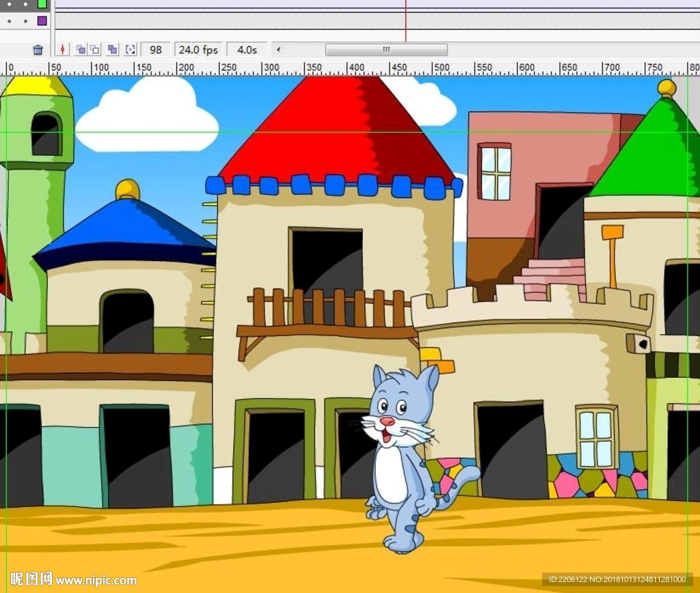Click the Center Frame icon

[x=63, y=50]
